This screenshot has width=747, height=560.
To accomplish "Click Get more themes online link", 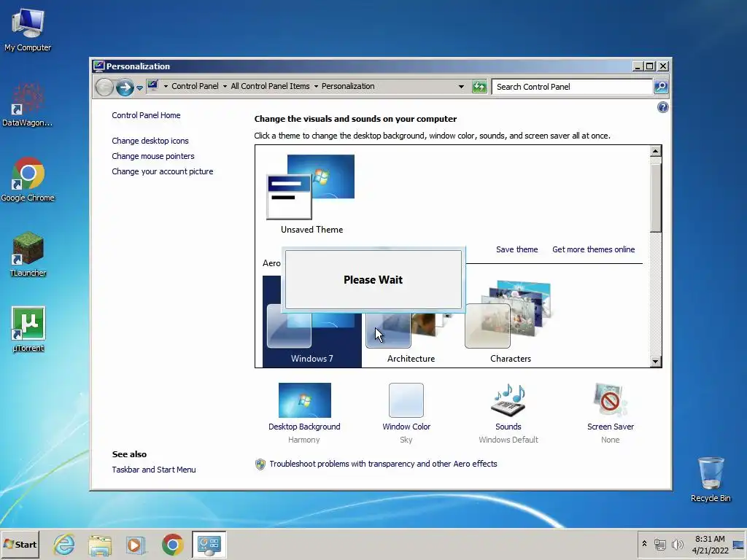I will coord(593,249).
